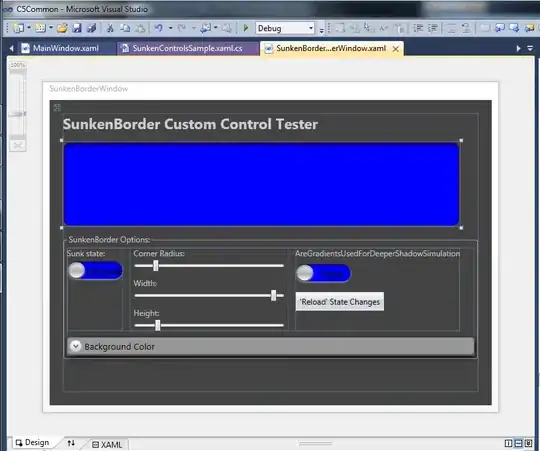Undo the last action via toolbar

pos(159,28)
